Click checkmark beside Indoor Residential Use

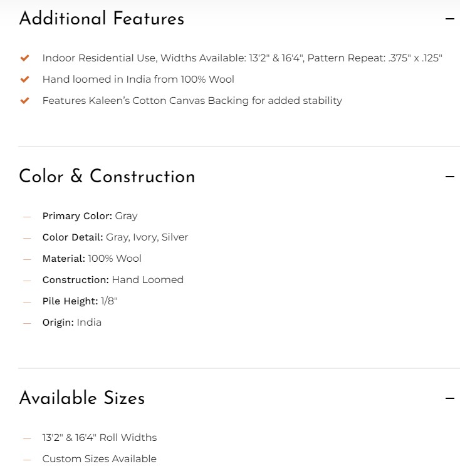(25, 58)
